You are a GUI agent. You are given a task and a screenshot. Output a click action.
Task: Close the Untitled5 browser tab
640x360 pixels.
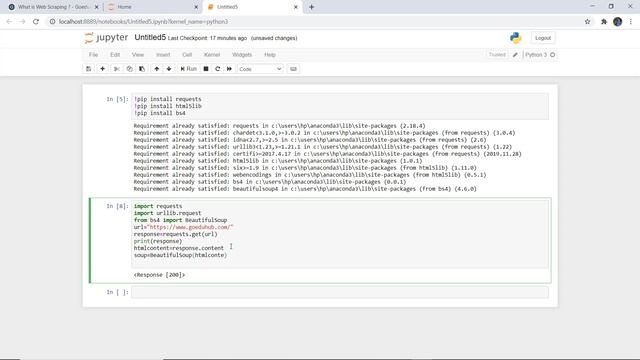click(296, 7)
